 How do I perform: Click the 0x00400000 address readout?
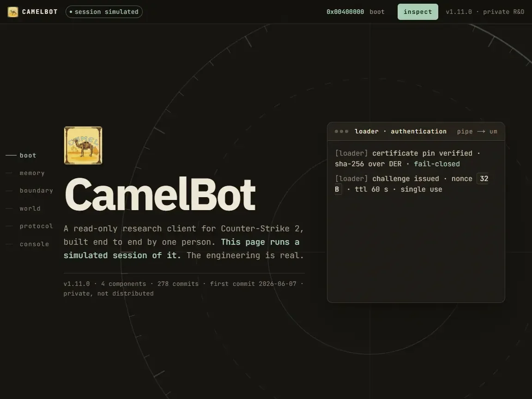(x=345, y=12)
